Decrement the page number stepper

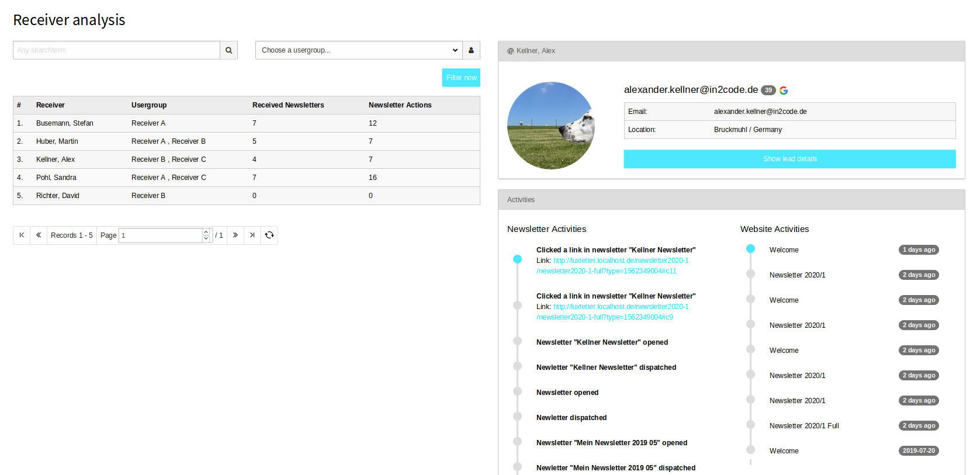(206, 238)
